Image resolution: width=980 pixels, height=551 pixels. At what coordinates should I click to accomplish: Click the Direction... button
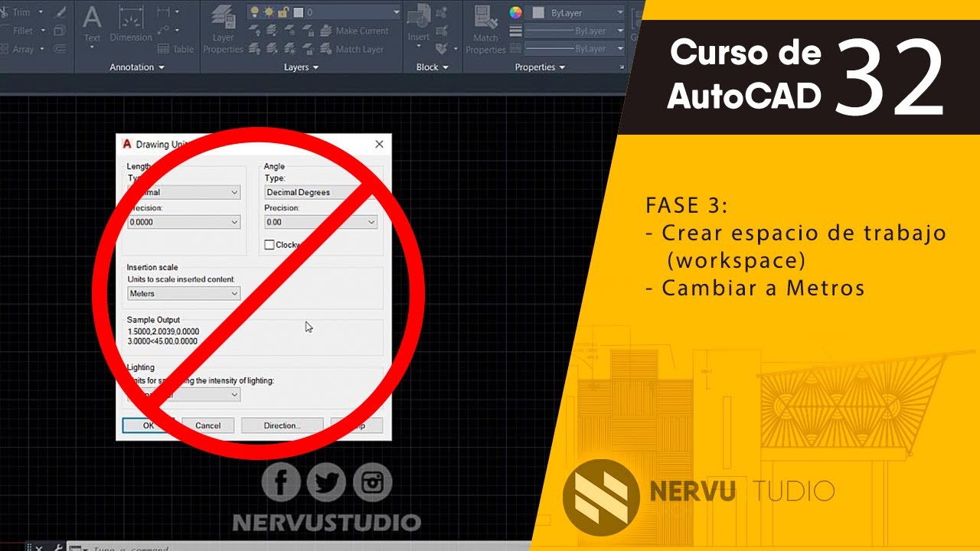pyautogui.click(x=282, y=425)
